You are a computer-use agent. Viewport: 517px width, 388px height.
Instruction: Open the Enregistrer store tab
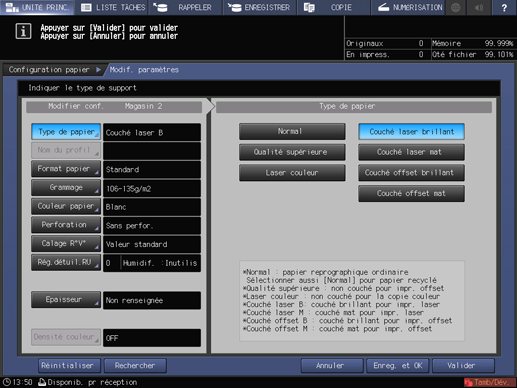[259, 7]
